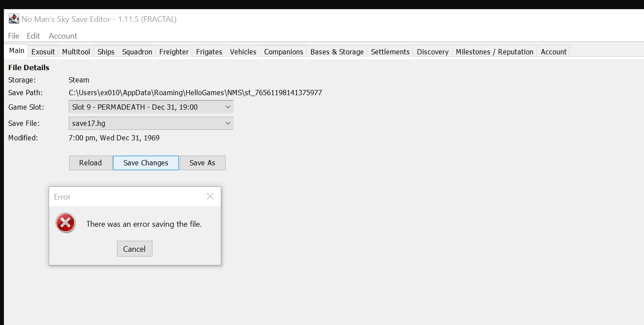644x325 pixels.
Task: Click the Save As button
Action: pos(202,163)
